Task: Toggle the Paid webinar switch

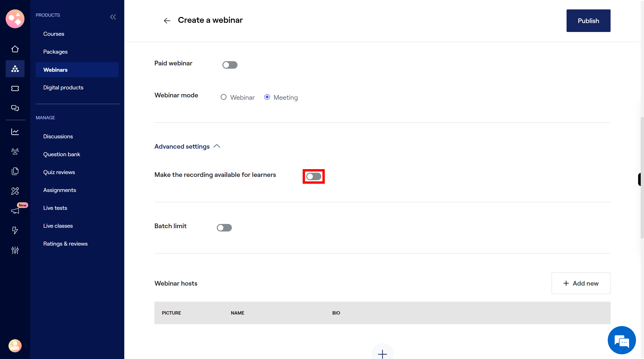Action: 230,65
